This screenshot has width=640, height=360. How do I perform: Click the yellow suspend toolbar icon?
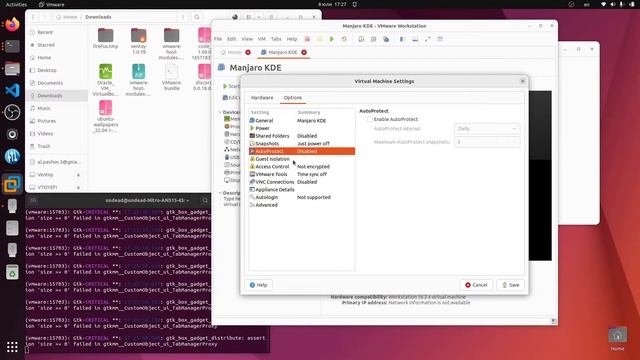320,39
